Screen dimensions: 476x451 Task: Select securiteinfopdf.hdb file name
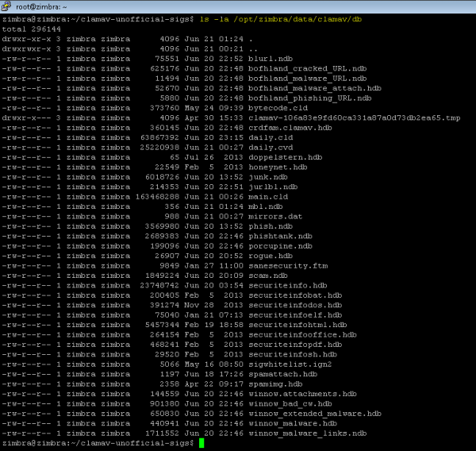[295, 345]
